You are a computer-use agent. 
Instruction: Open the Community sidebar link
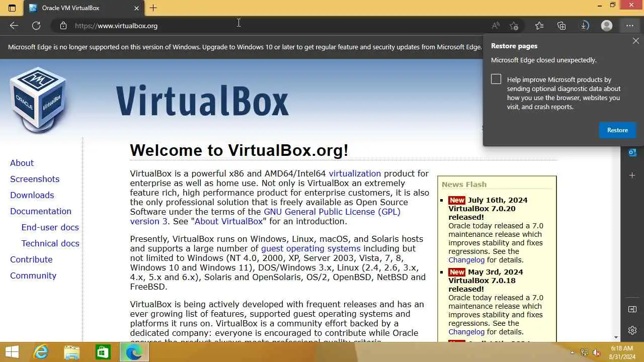[33, 276]
